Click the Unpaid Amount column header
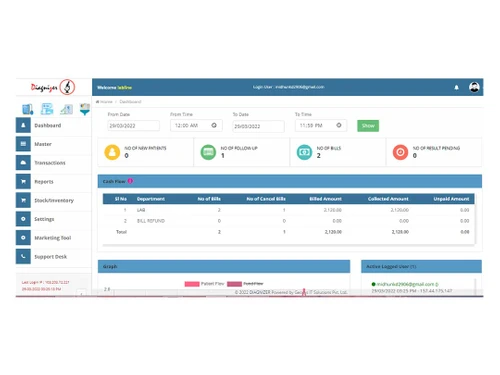Screen dimensions: 500x375 tap(451, 199)
